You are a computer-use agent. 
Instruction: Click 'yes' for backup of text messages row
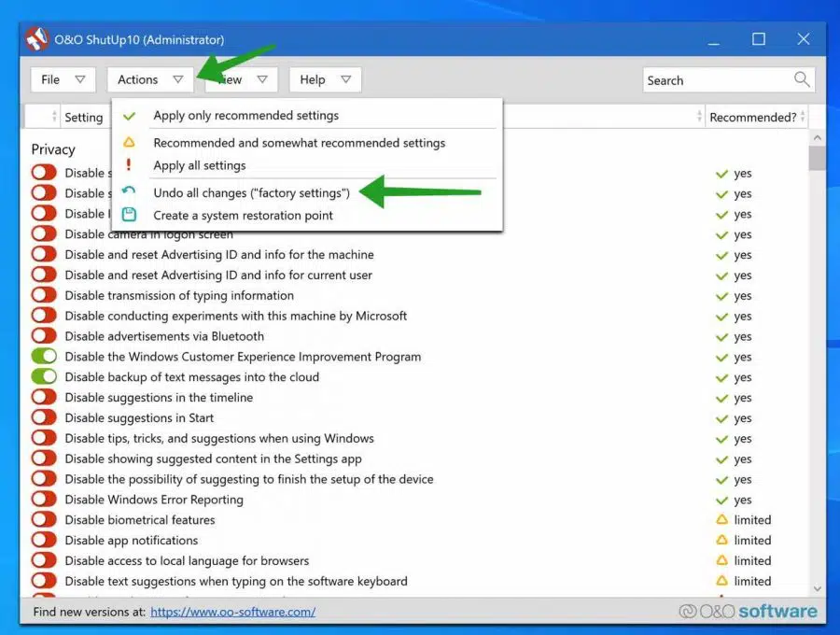point(743,377)
